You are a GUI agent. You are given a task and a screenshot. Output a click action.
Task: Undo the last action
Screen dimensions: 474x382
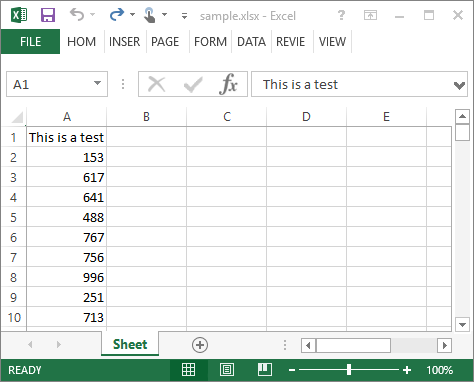(77, 15)
